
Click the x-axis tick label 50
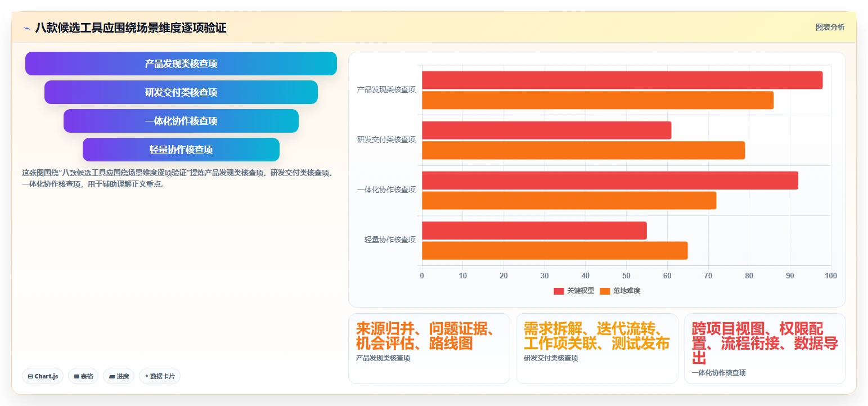626,276
